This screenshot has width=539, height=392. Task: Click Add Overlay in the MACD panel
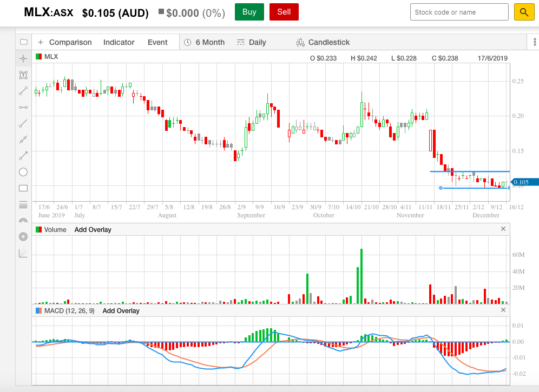coord(121,310)
